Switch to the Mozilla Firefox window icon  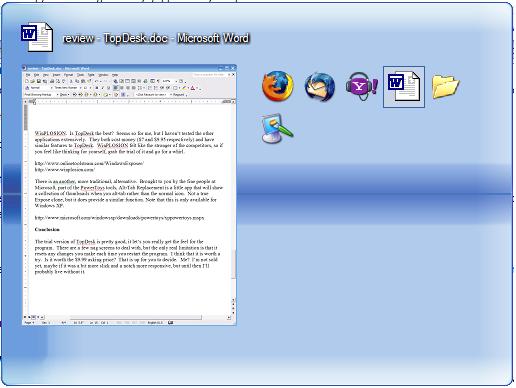[x=278, y=86]
